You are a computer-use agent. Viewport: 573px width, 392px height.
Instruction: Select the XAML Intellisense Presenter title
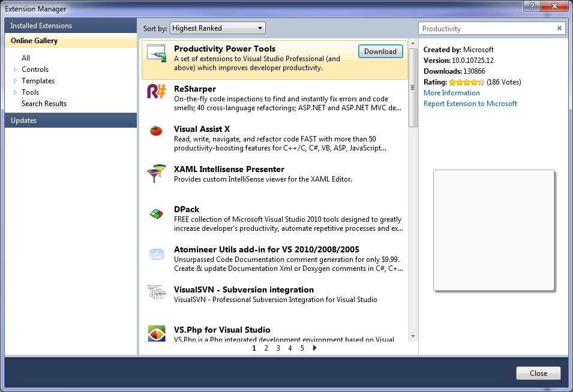tap(229, 169)
